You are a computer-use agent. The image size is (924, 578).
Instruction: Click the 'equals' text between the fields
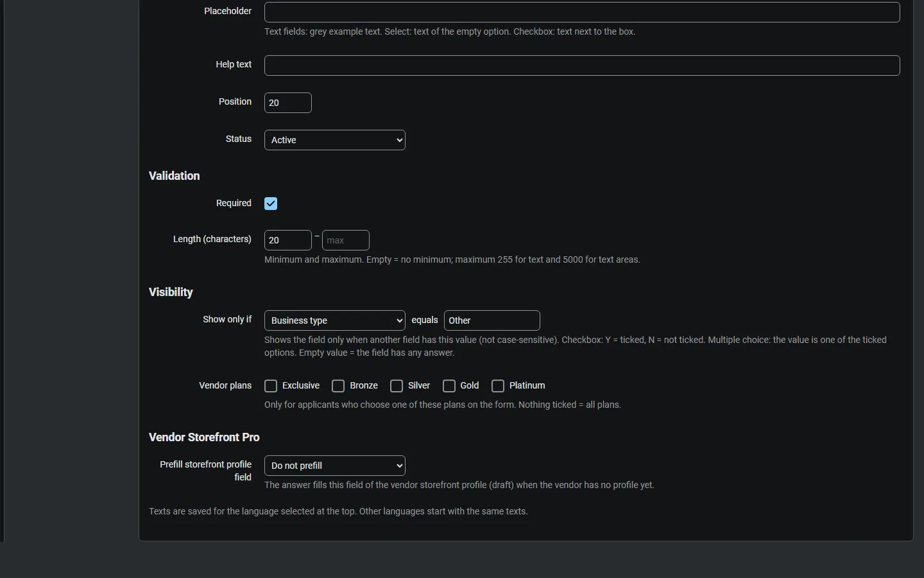(425, 320)
